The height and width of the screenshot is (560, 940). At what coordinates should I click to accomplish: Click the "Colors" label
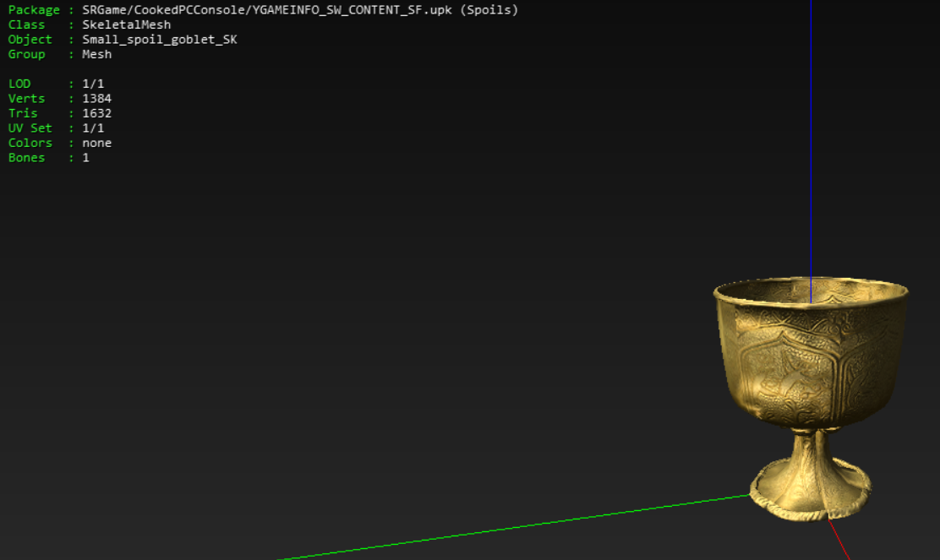pos(30,143)
